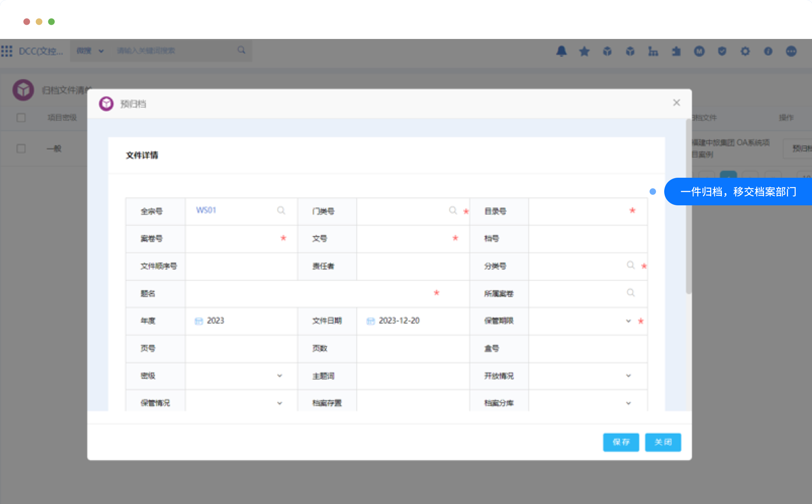Open the 开放情况 dropdown
The image size is (812, 504).
click(x=628, y=376)
